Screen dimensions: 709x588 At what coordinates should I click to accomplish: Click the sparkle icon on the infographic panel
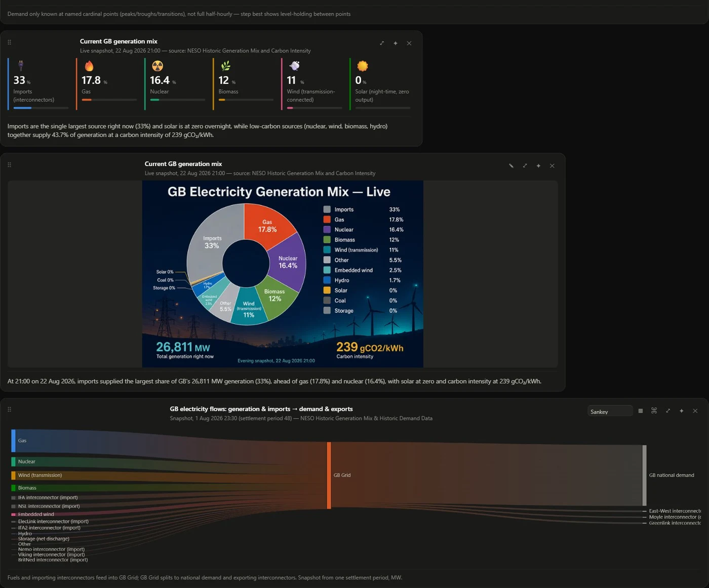pyautogui.click(x=538, y=165)
